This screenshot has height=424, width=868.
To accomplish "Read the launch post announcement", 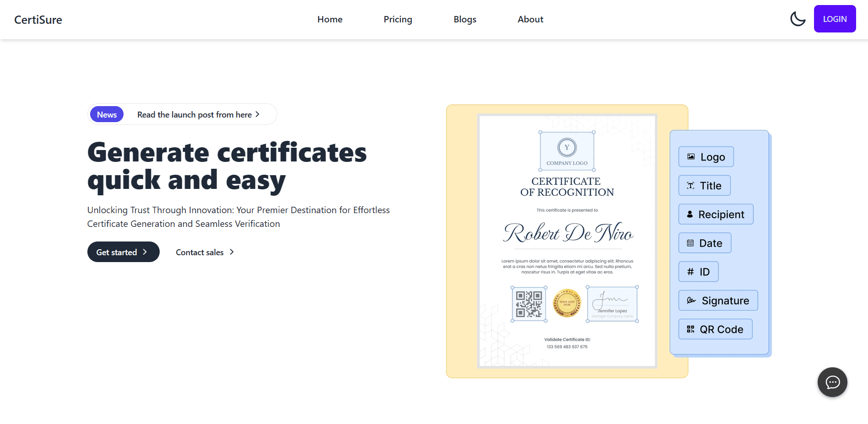I will tap(194, 114).
